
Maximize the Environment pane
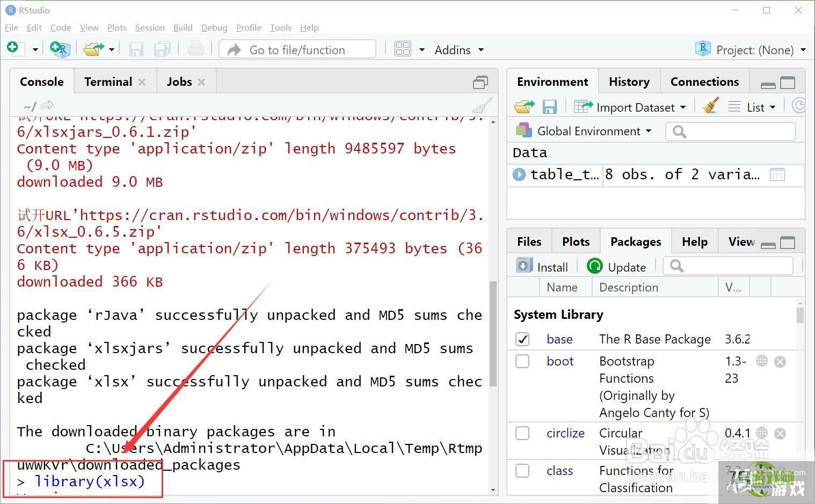[x=788, y=83]
